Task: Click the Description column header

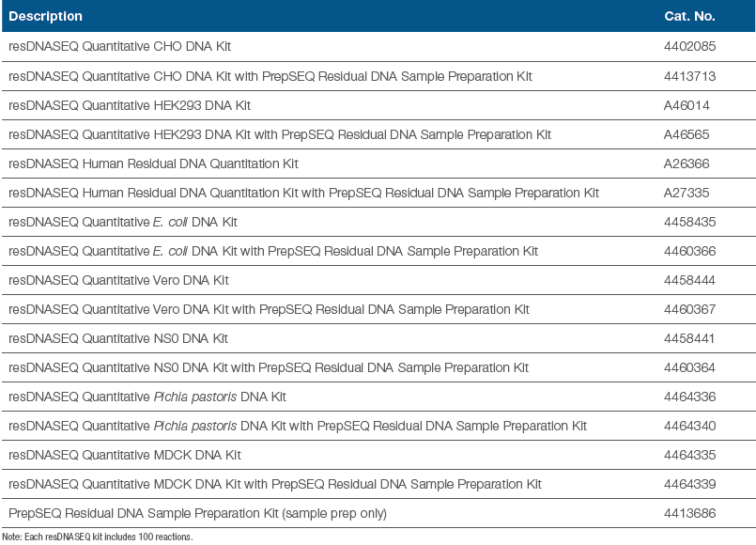Action: click(45, 16)
